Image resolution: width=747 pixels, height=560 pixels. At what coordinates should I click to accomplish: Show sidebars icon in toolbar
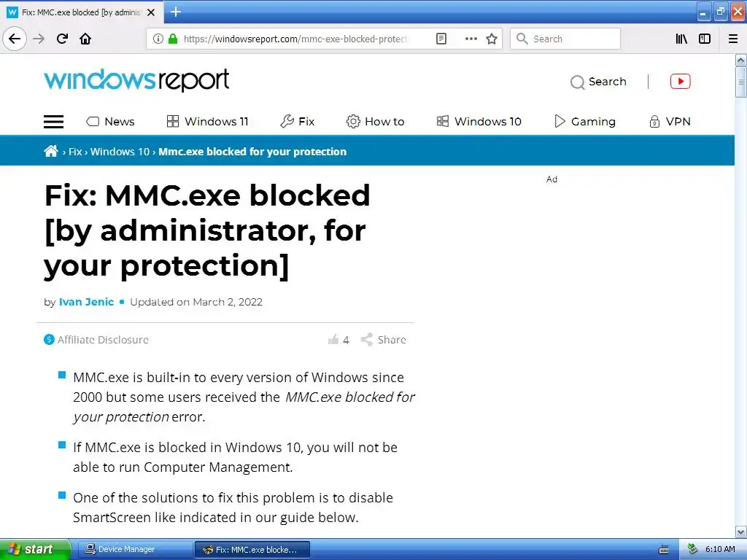pos(705,39)
